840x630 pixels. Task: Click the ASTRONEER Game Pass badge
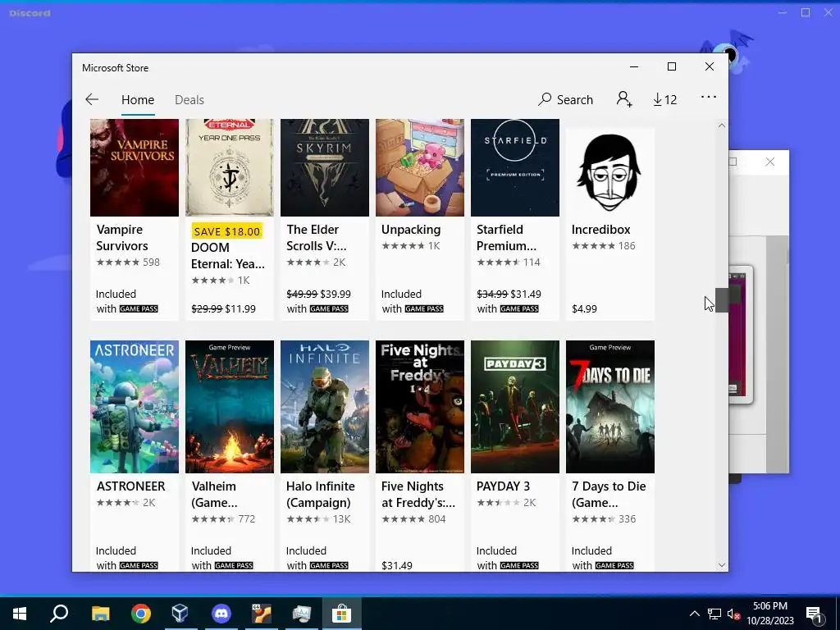click(138, 566)
